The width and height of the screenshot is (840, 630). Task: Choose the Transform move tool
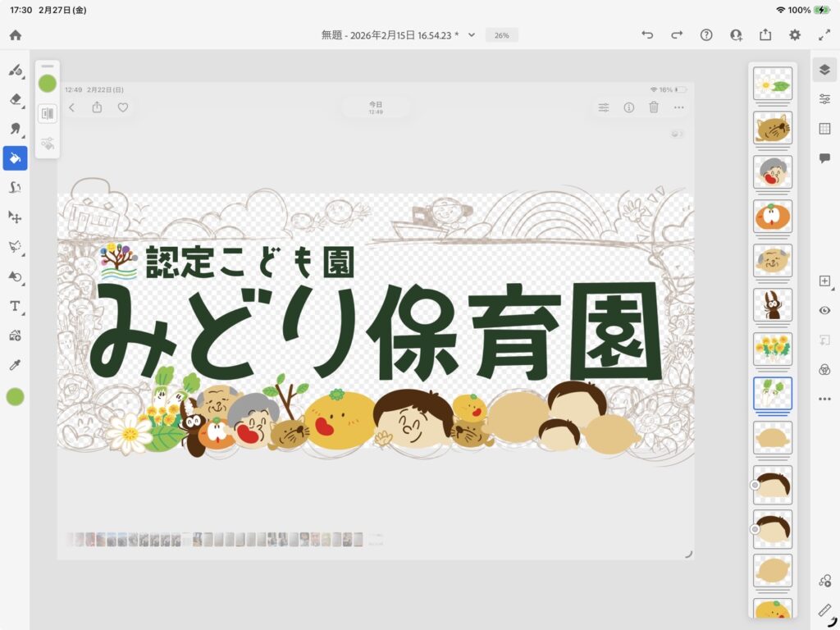point(15,217)
